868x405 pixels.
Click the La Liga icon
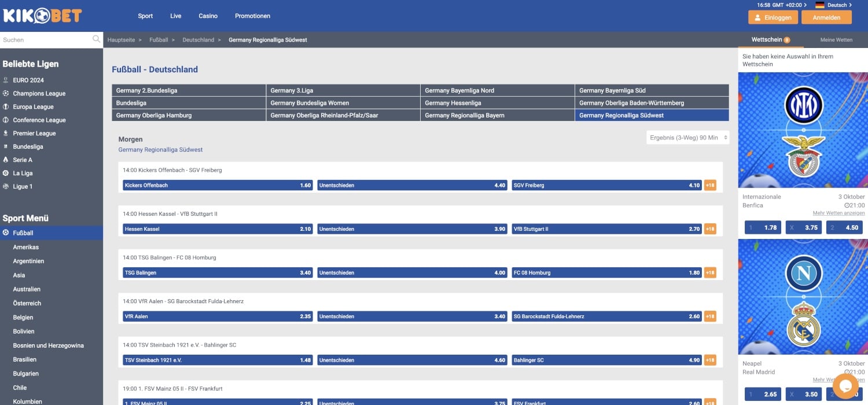click(6, 173)
